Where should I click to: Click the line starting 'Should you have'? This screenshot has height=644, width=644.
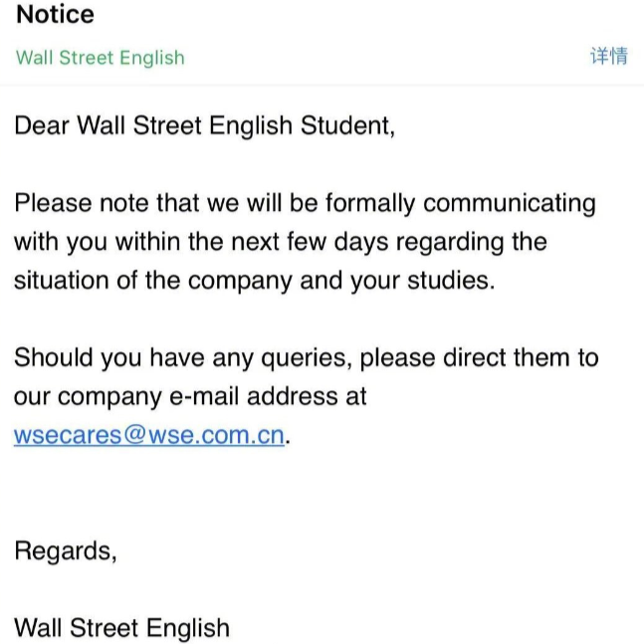306,357
